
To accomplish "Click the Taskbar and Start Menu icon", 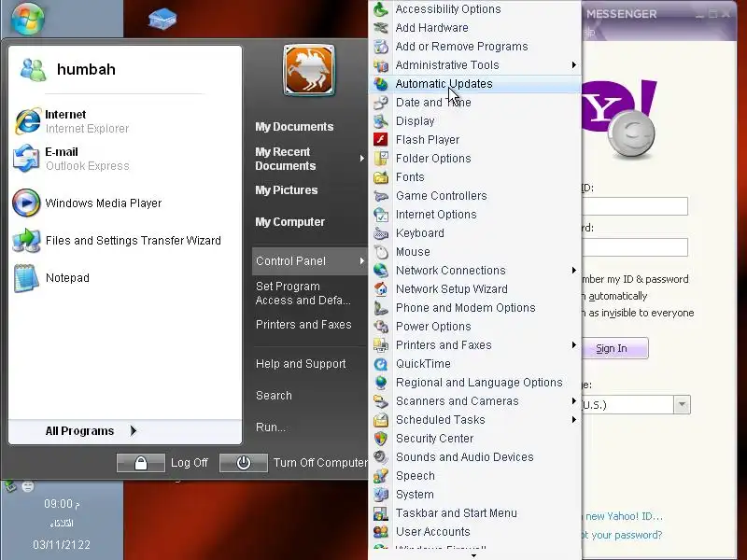I will tap(381, 512).
